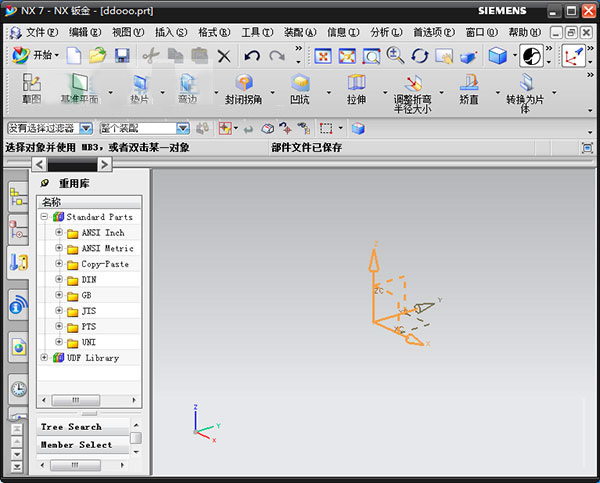Select the Rotate view tool
Image resolution: width=600 pixels, height=483 pixels.
[420, 56]
